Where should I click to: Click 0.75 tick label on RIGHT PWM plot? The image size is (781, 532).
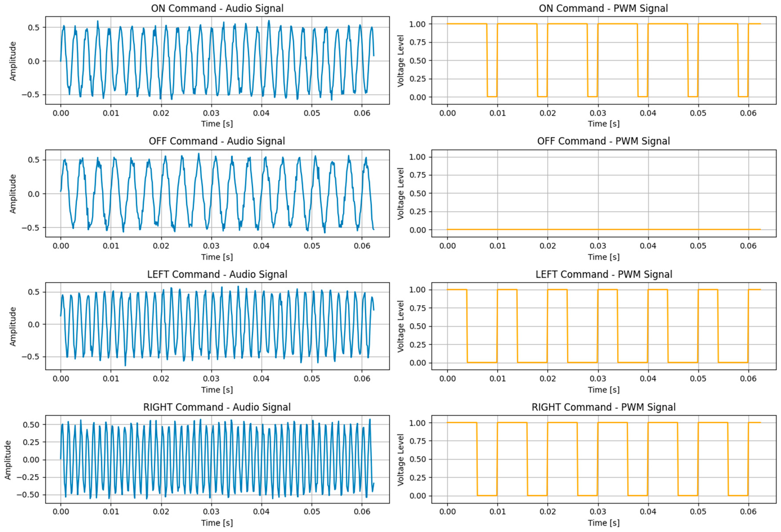[x=417, y=441]
